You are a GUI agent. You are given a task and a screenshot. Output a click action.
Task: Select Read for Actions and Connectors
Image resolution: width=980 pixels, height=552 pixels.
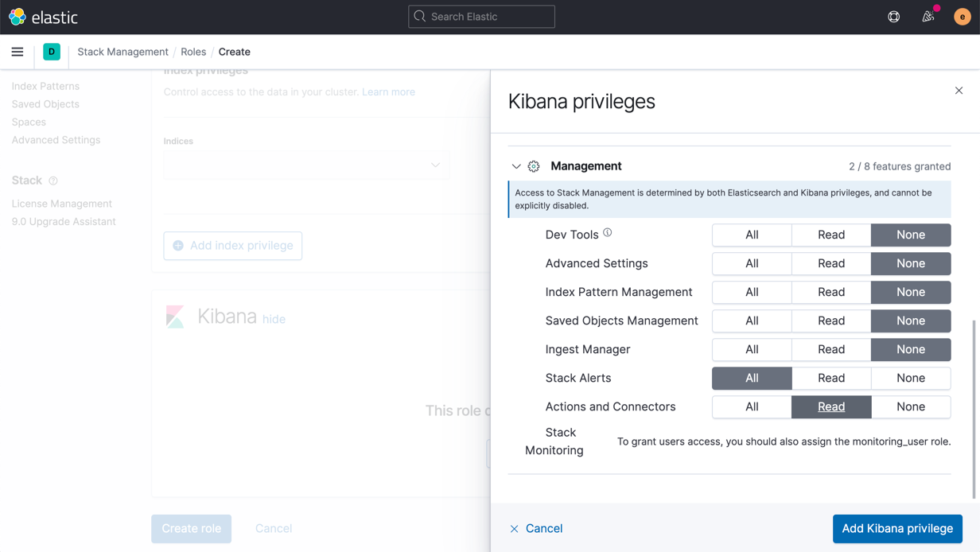coord(831,406)
